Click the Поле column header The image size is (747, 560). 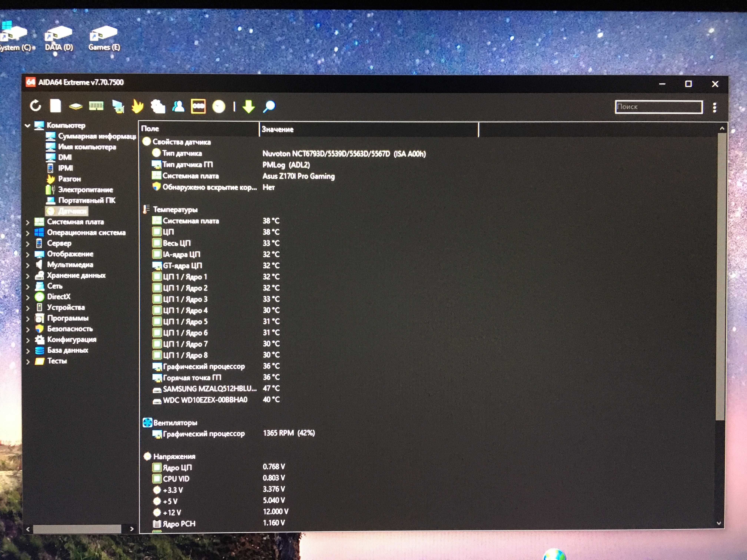(x=199, y=129)
